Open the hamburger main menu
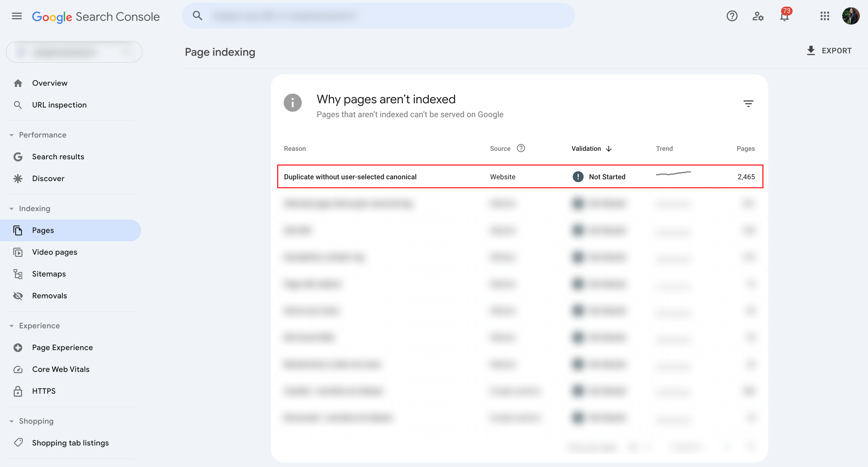Screen dimensions: 868x467 (x=17, y=16)
